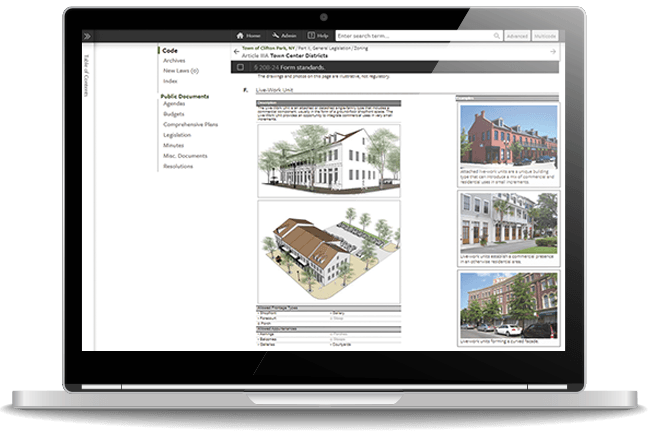Viewport: 650px width, 436px height.
Task: Click the Article IIIA Town Center Districts title
Action: tap(284, 56)
